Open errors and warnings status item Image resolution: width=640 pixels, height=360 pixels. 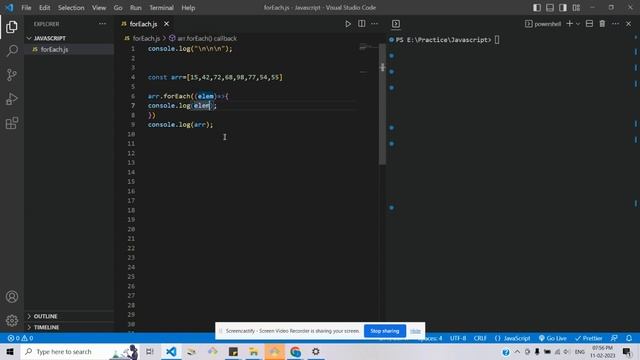pyautogui.click(x=20, y=338)
